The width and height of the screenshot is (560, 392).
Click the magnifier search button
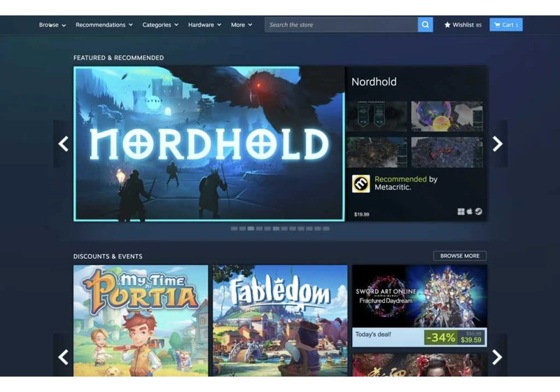point(425,24)
